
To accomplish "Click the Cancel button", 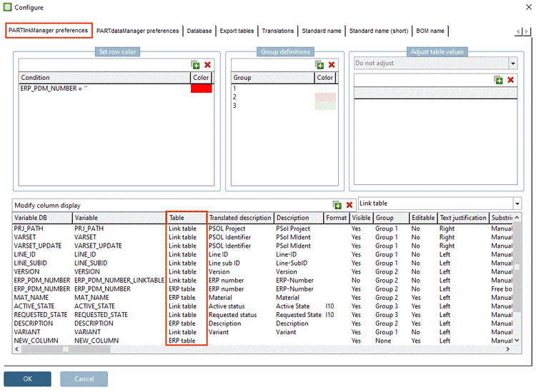I will [84, 378].
